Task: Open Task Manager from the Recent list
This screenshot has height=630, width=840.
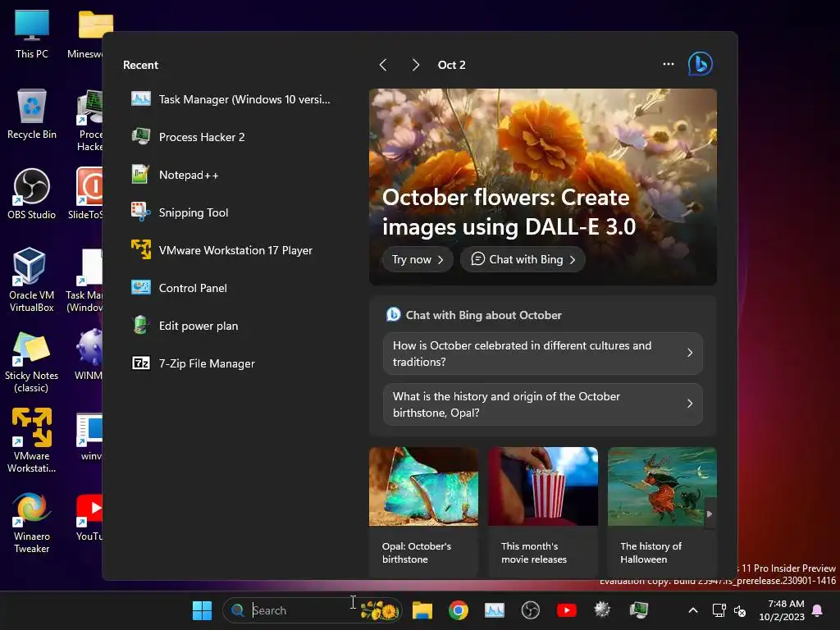Action: [x=231, y=99]
